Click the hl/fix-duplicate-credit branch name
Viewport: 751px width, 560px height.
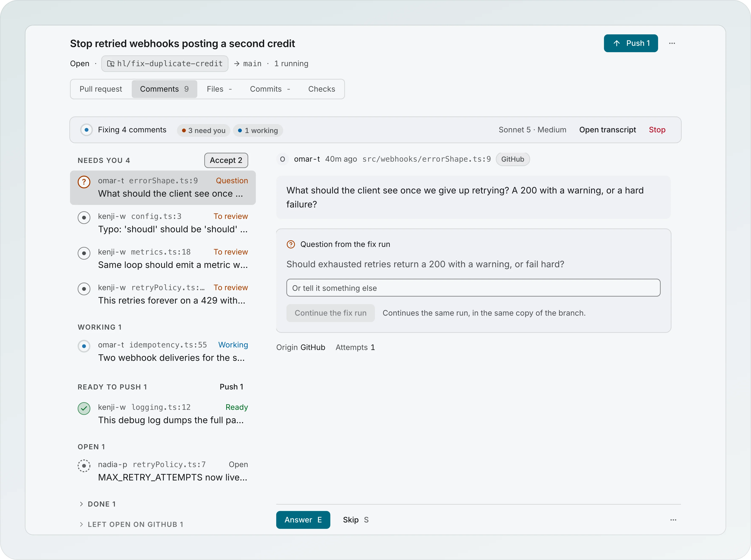point(170,64)
